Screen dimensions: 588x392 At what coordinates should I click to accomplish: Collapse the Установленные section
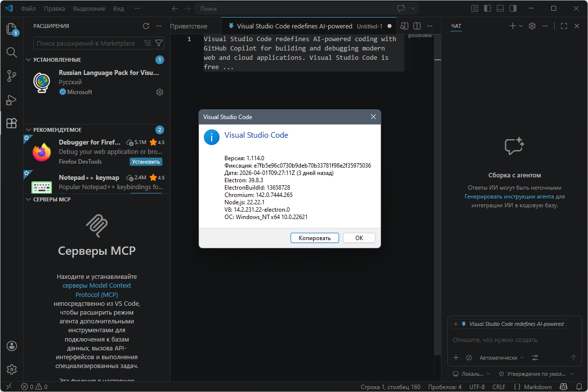(x=28, y=60)
